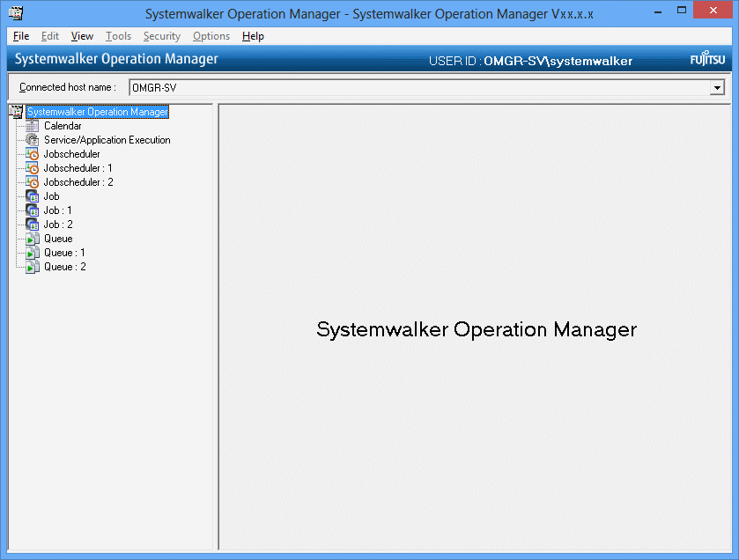The width and height of the screenshot is (739, 560).
Task: Select the Jobscheduler : 1 tree item
Action: coord(78,168)
